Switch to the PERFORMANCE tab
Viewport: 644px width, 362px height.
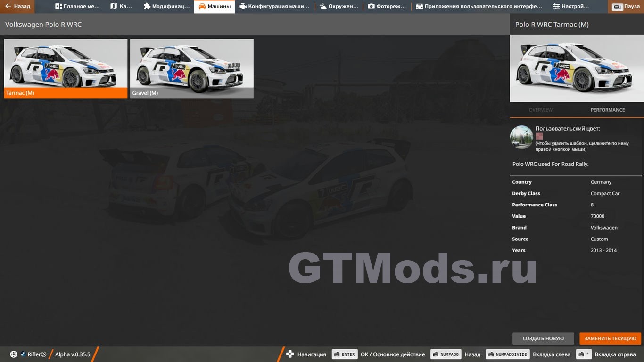pyautogui.click(x=608, y=110)
